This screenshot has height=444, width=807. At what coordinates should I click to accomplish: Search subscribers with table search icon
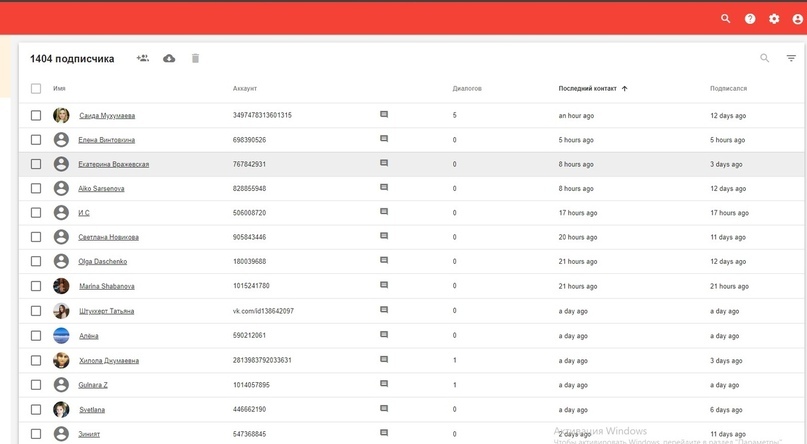click(x=765, y=59)
